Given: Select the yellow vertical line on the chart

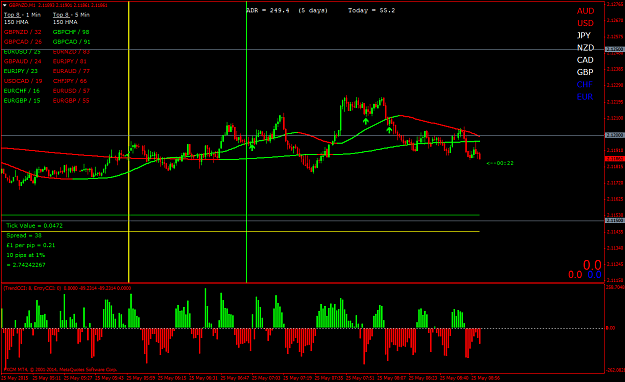Looking at the screenshot, I should tap(128, 142).
